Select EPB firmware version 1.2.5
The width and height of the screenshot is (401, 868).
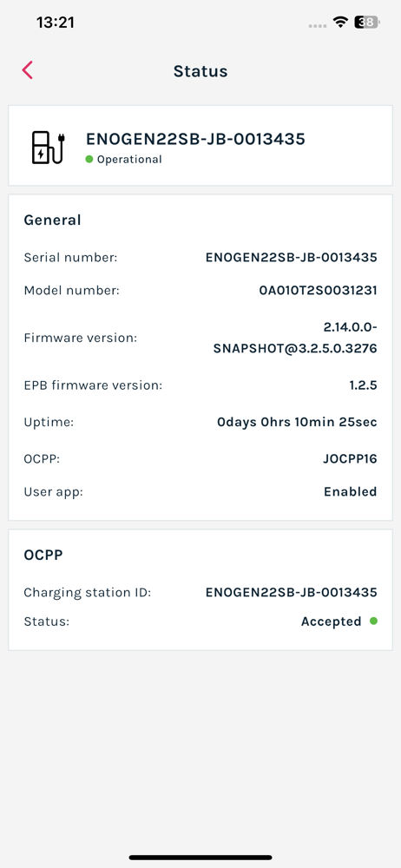364,385
